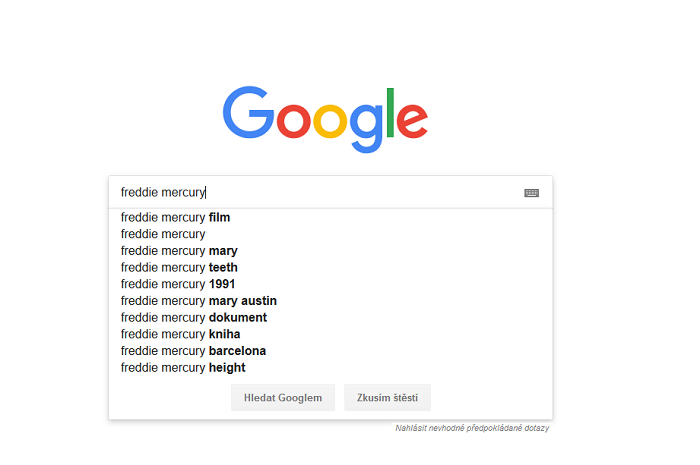Pick the 'freddie mercury mary' suggestion
The height and width of the screenshot is (465, 700).
coord(179,251)
